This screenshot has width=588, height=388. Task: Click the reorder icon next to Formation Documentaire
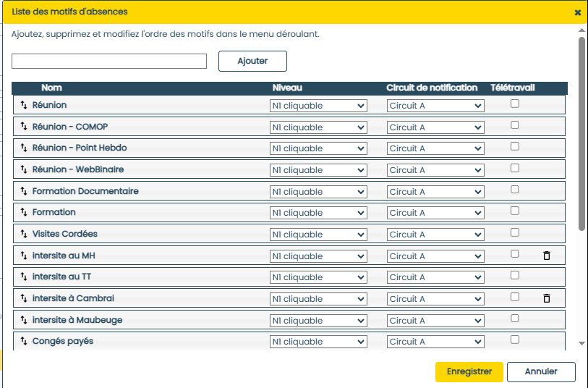tap(23, 192)
